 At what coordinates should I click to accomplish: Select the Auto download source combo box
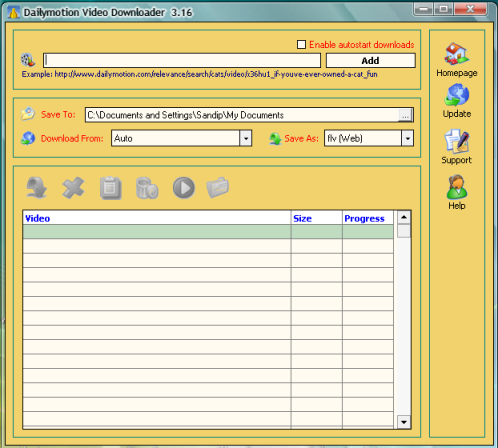[x=181, y=138]
